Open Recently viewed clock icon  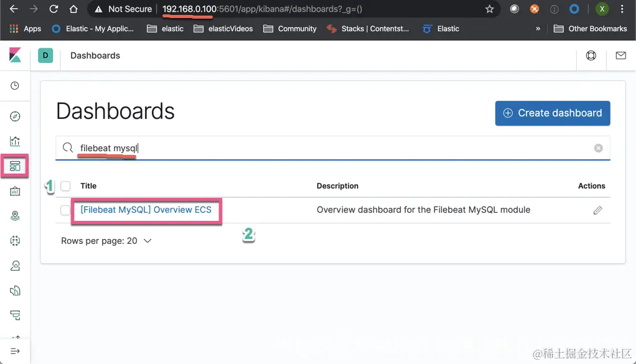[15, 85]
